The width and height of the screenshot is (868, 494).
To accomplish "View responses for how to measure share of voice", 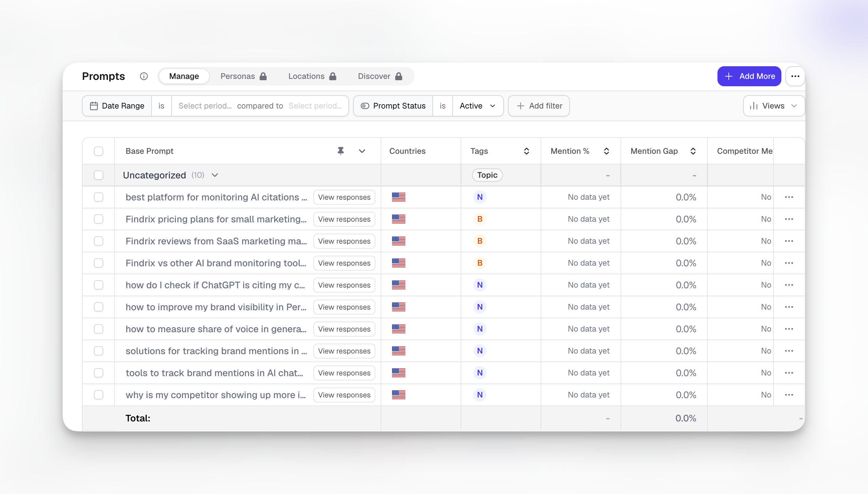I will pos(344,329).
